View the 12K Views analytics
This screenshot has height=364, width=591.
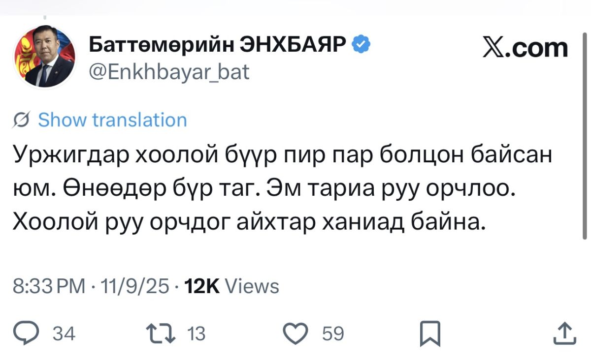[231, 286]
